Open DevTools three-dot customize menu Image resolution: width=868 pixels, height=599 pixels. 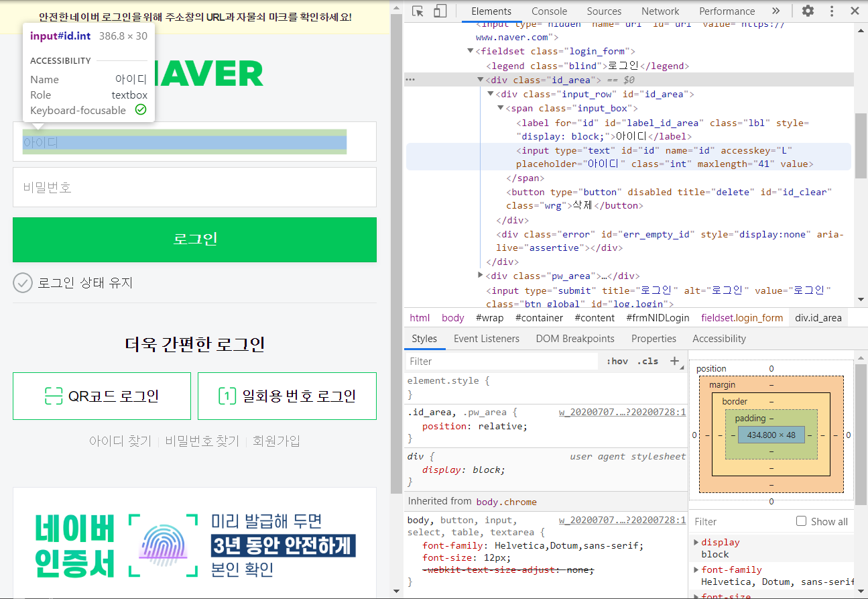[x=832, y=11]
